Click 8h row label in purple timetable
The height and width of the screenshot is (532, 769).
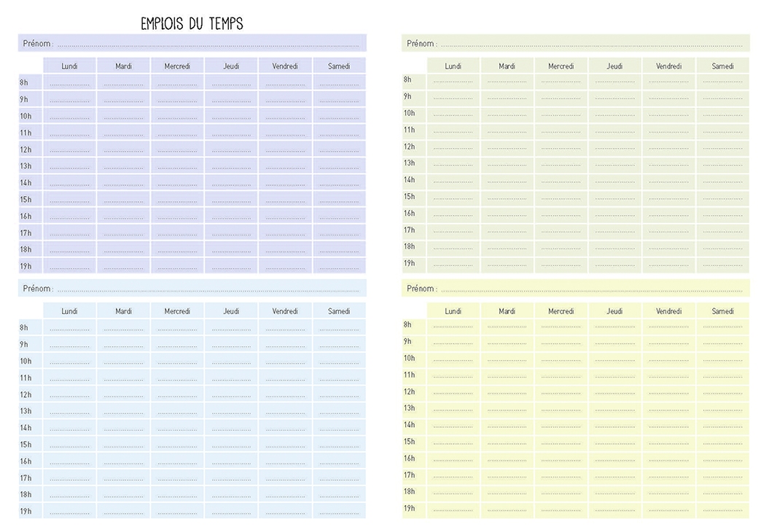(x=25, y=82)
